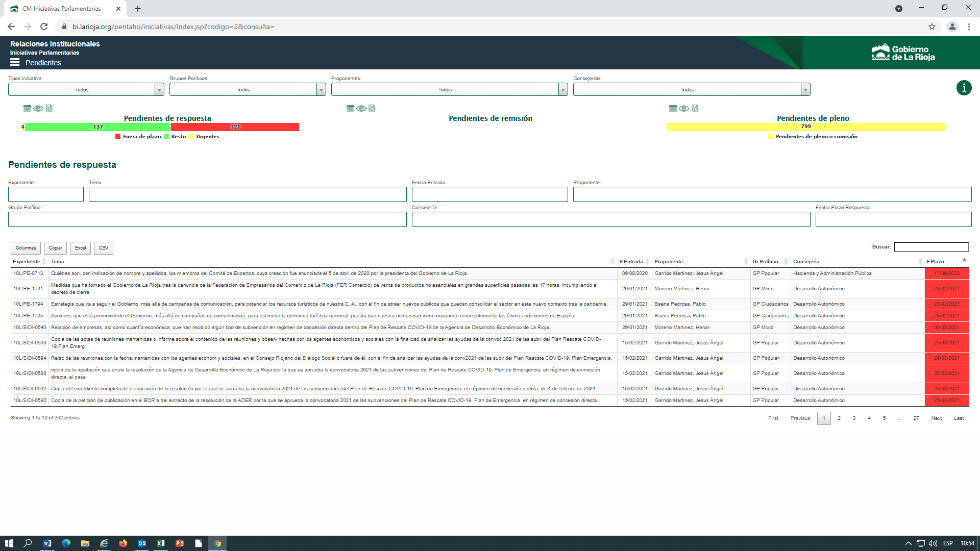Screen dimensions: 980x551
Task: Click Last pagination link
Action: 959,418
